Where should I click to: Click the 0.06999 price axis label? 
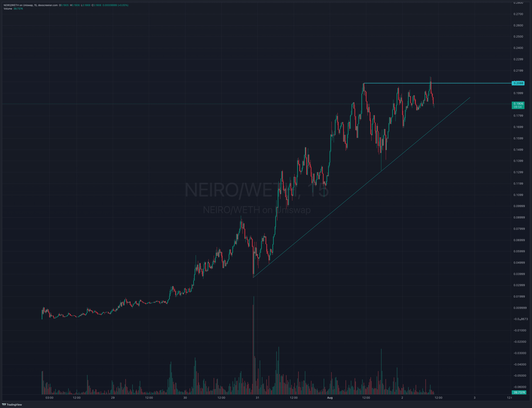pos(519,240)
